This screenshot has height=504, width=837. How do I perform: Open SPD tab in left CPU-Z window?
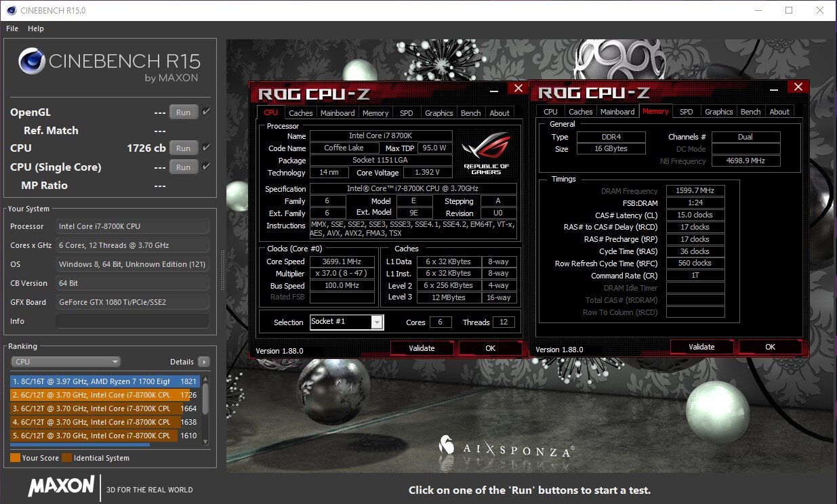click(406, 113)
